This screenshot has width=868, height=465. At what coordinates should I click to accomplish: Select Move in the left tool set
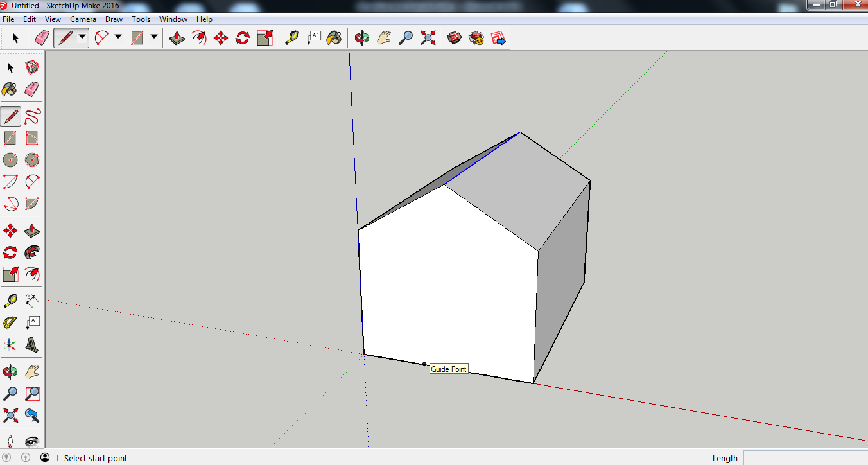point(10,231)
